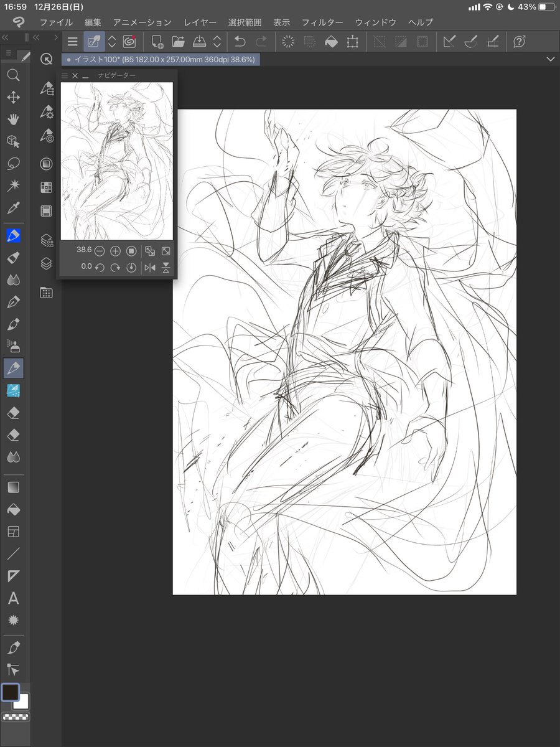
Task: Click Undo in the command bar
Action: point(240,42)
